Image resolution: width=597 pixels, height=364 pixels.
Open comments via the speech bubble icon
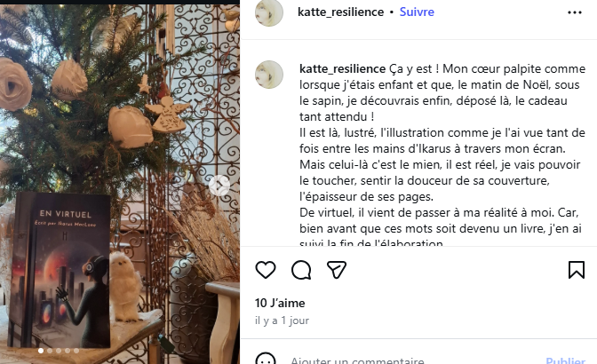tap(301, 270)
